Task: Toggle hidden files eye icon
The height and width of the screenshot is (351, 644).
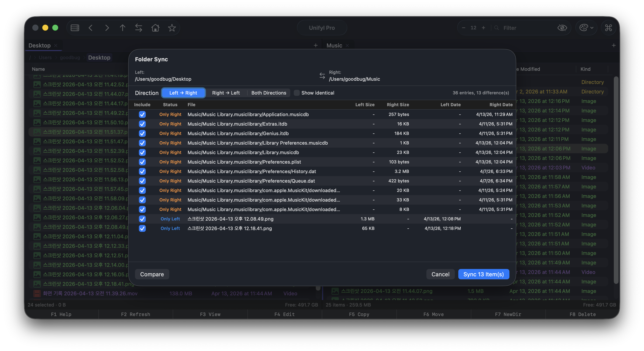Action: [562, 28]
